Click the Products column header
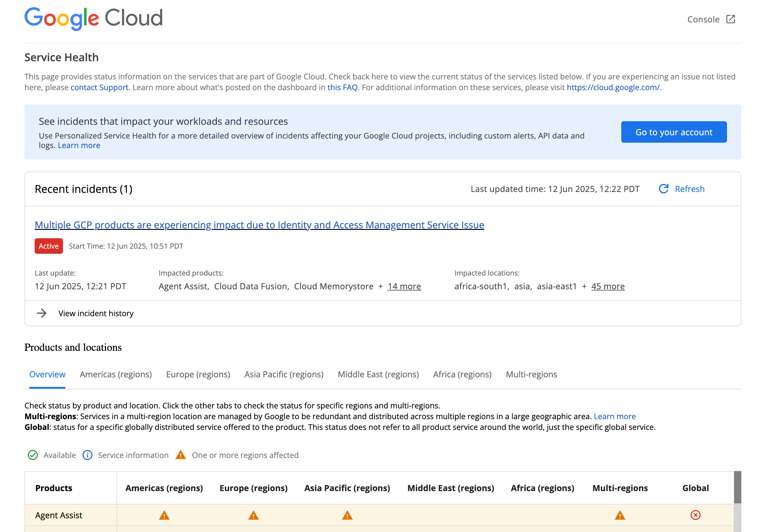773x532 pixels. click(54, 488)
